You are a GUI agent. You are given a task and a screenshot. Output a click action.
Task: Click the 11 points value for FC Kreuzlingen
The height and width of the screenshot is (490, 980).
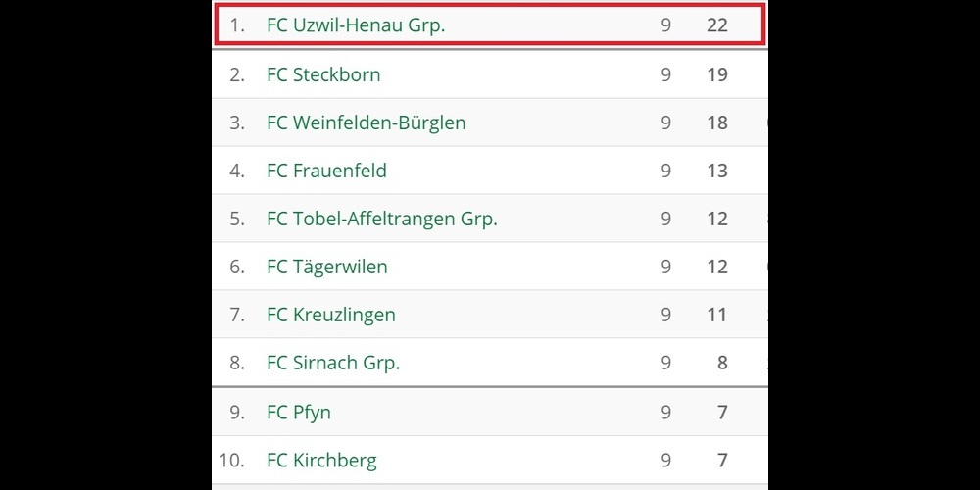point(717,315)
